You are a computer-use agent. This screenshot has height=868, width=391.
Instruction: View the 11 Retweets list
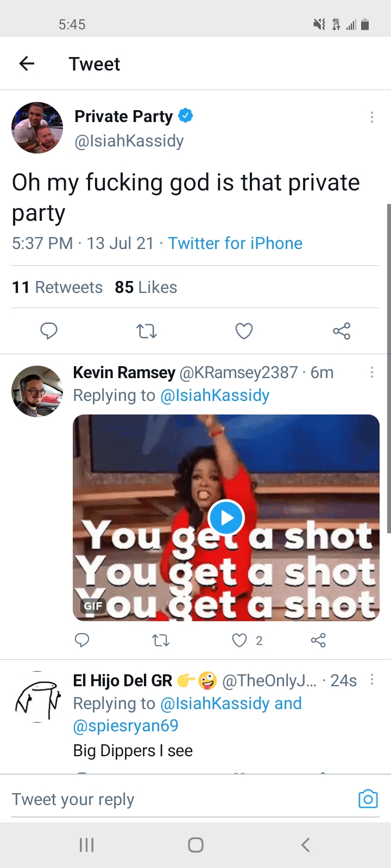(58, 287)
